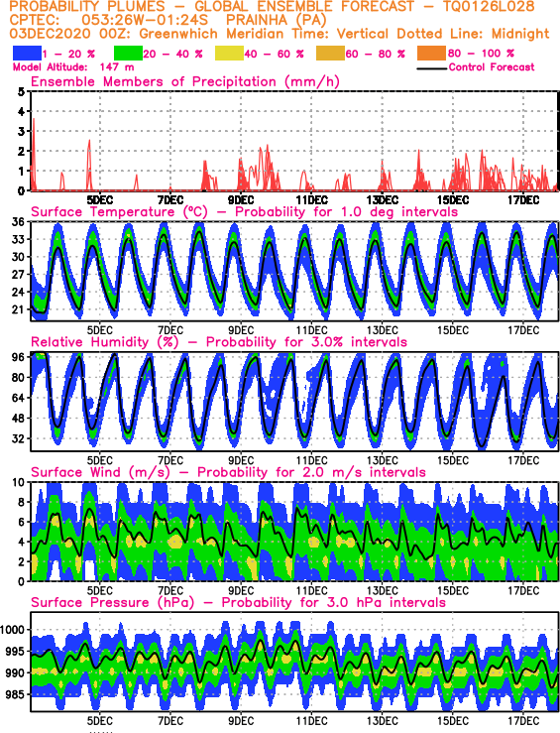Click the tan 60 - 80 % legend swatch
The height and width of the screenshot is (733, 560).
coord(331,54)
